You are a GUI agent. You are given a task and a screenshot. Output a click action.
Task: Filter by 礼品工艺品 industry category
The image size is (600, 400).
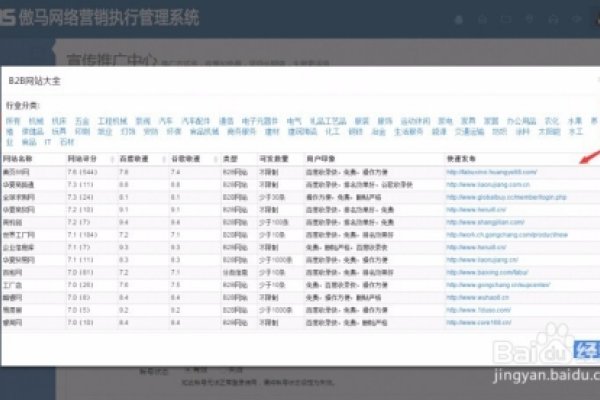(328, 121)
